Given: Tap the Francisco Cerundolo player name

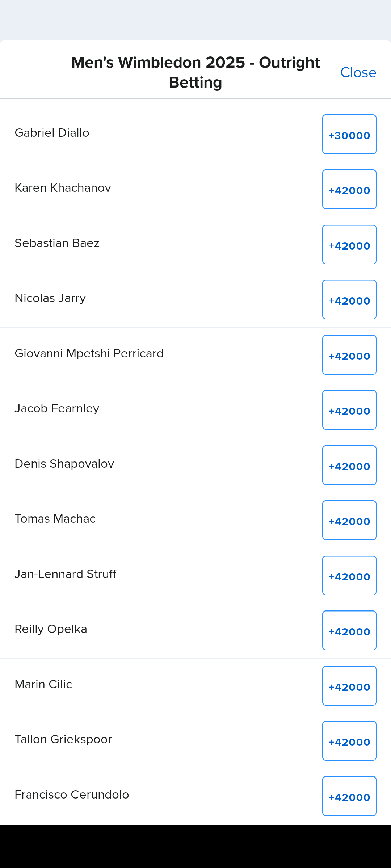Looking at the screenshot, I should [72, 795].
